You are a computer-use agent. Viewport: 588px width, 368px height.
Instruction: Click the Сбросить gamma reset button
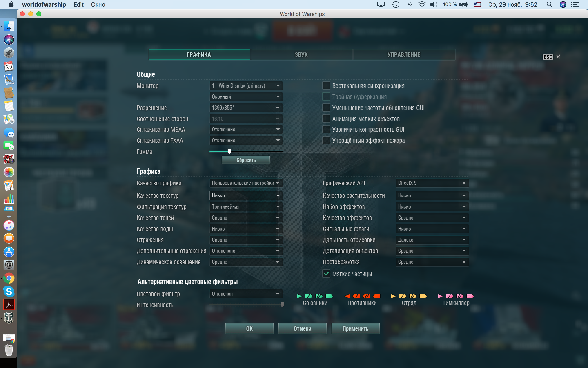point(246,160)
